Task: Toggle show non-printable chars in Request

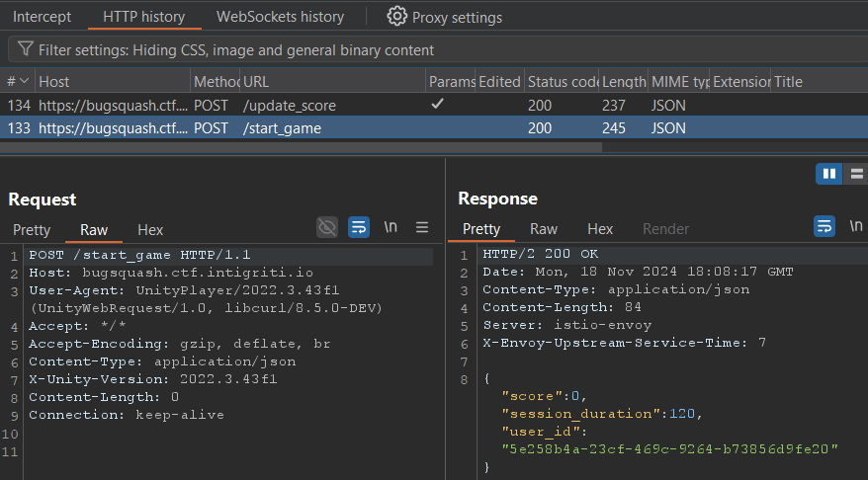Action: [391, 228]
